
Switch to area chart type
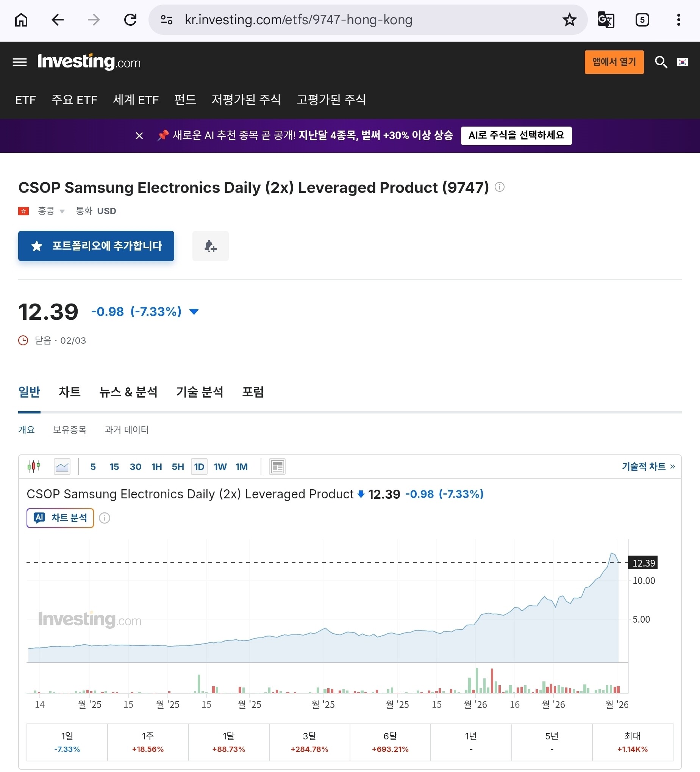click(x=62, y=467)
